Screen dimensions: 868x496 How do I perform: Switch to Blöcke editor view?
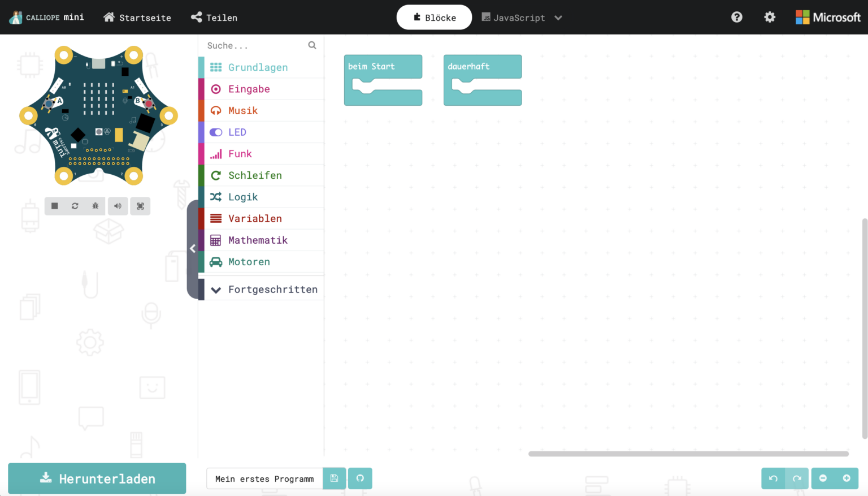(x=434, y=18)
